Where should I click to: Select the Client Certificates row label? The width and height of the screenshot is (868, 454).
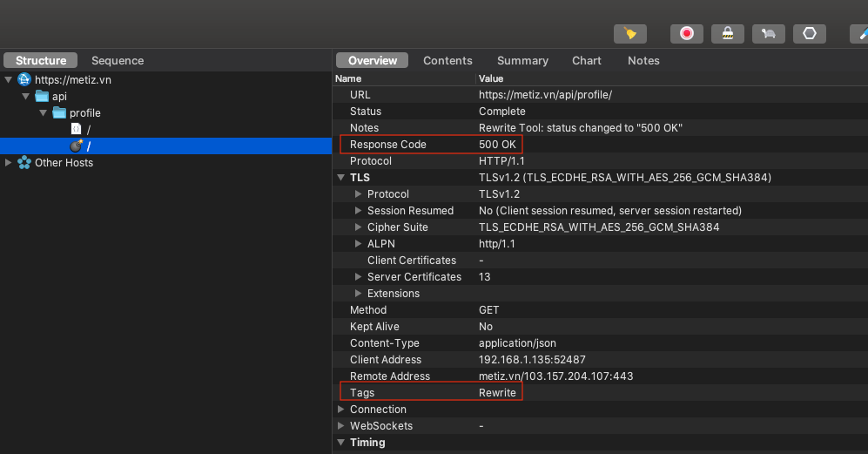click(x=411, y=261)
